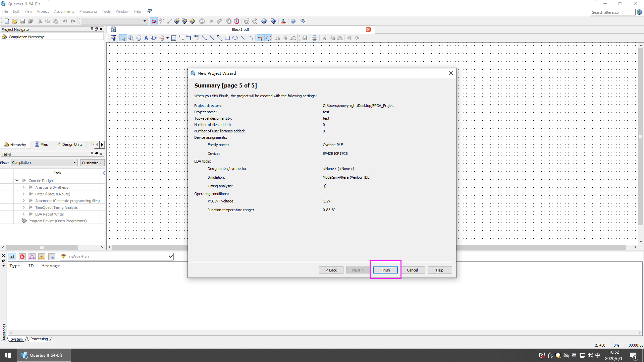Click the Finish button to create project
Image resolution: width=644 pixels, height=362 pixels.
pyautogui.click(x=385, y=270)
